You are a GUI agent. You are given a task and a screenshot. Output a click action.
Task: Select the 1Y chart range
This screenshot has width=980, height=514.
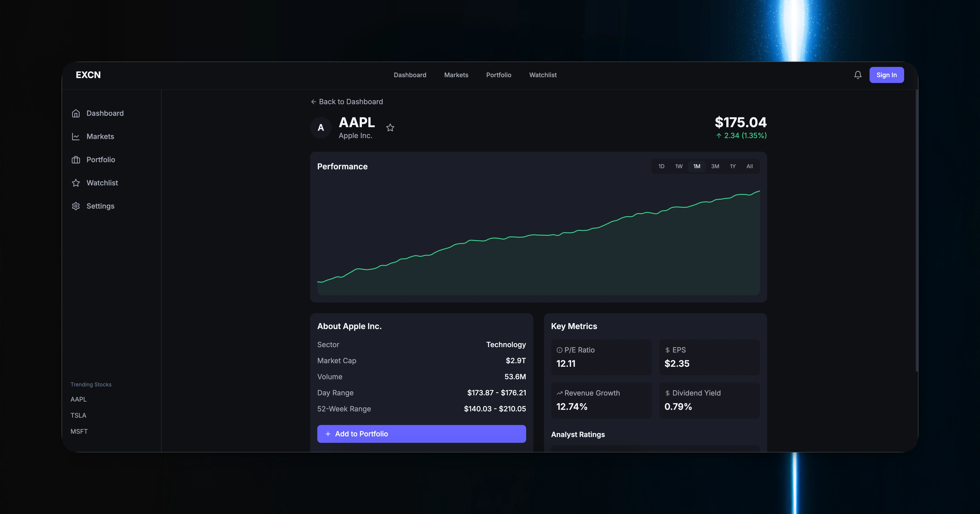[733, 166]
